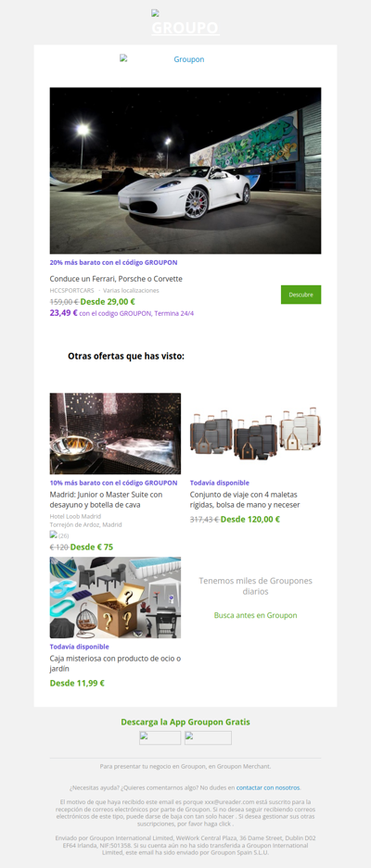Select the 20% más barato código GROUPON text
The height and width of the screenshot is (868, 371).
[114, 262]
